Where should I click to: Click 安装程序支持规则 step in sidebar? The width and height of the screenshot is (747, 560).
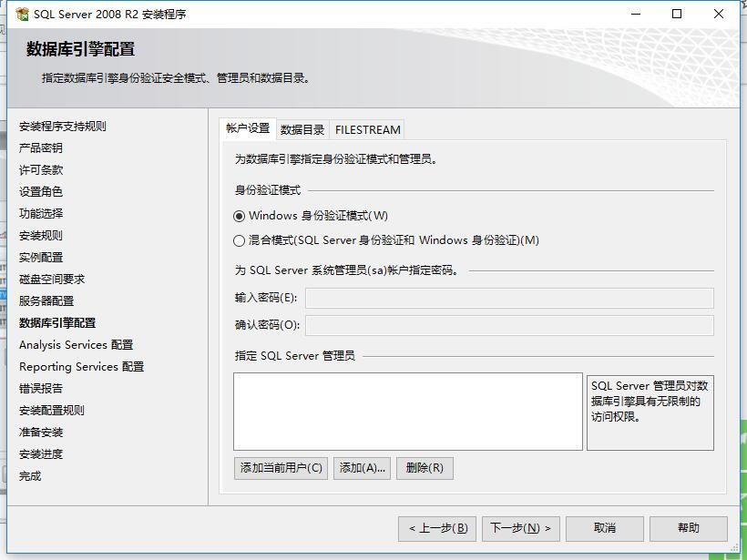click(63, 127)
